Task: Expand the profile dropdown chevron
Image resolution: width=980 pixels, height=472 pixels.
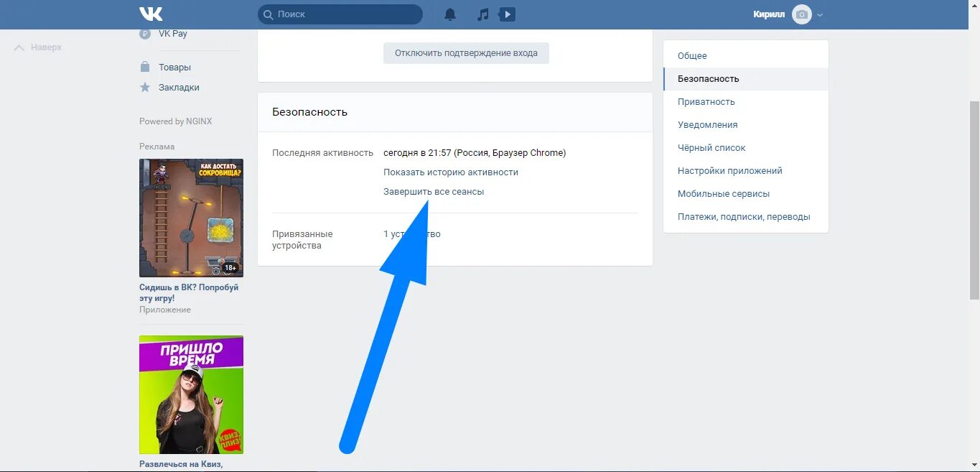Action: 820,14
